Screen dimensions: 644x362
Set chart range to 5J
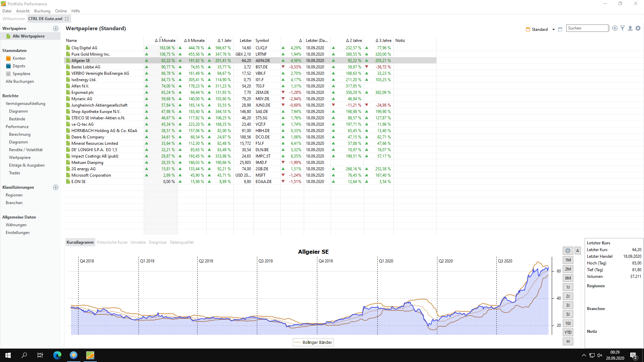click(x=568, y=314)
